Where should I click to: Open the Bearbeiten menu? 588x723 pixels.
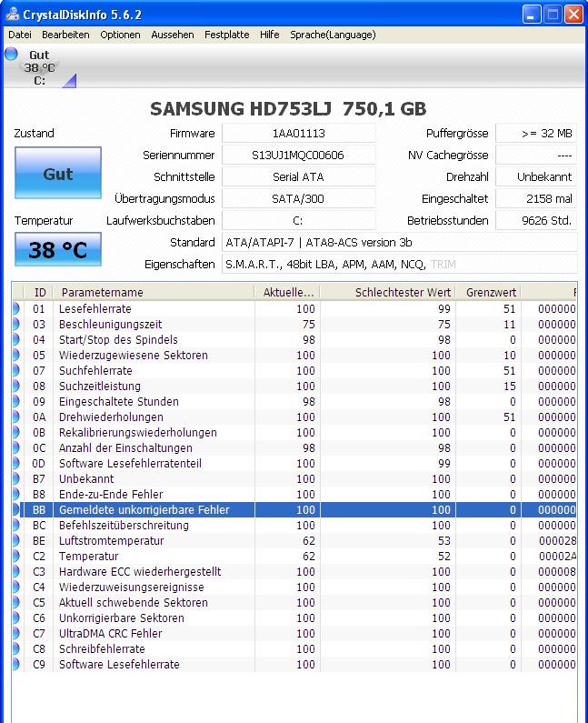click(x=65, y=35)
